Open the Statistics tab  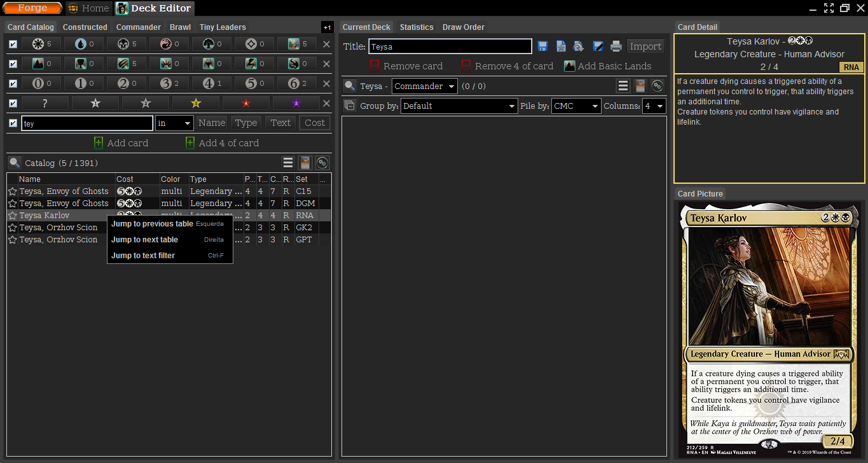(417, 27)
